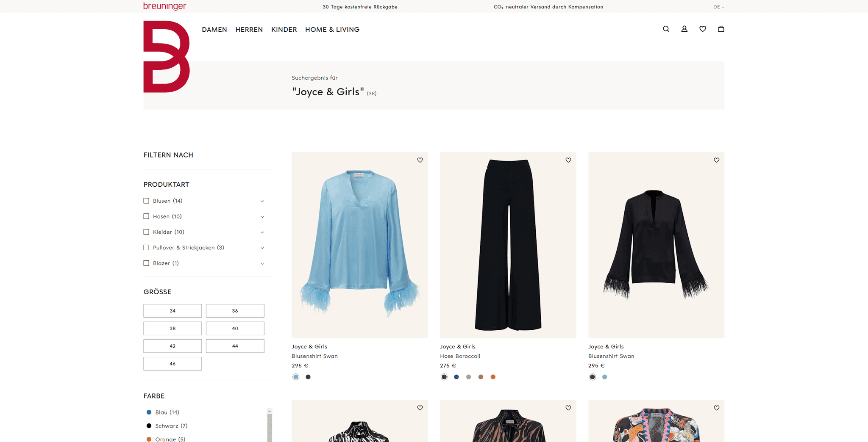The image size is (868, 442).
Task: Expand the Pullover & Strickjacken subcategories chevron
Action: pyautogui.click(x=262, y=248)
